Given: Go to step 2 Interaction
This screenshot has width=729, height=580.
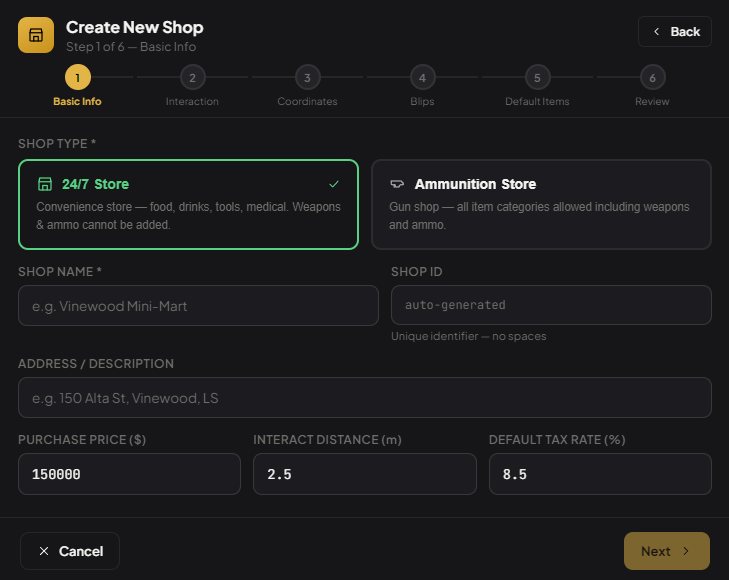Looking at the screenshot, I should pyautogui.click(x=192, y=77).
